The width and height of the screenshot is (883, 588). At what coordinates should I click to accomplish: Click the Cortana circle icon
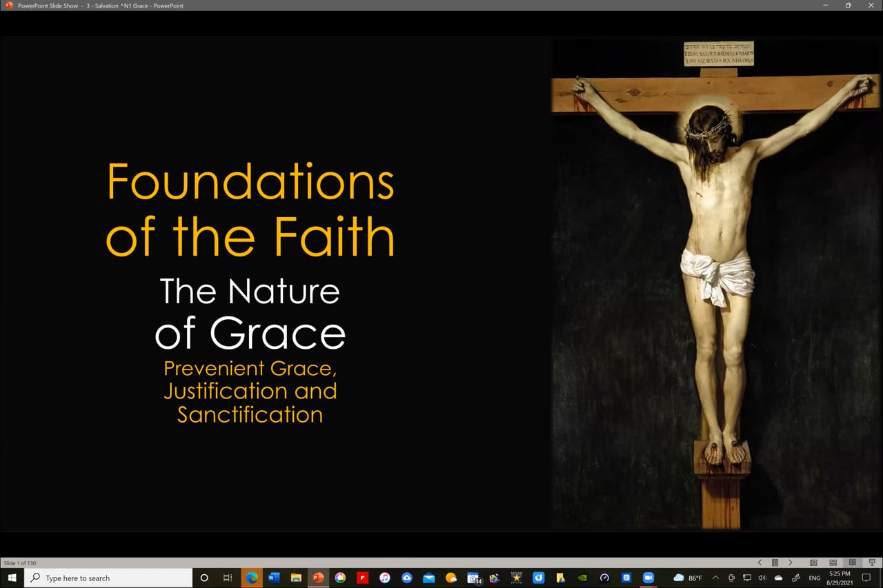204,578
